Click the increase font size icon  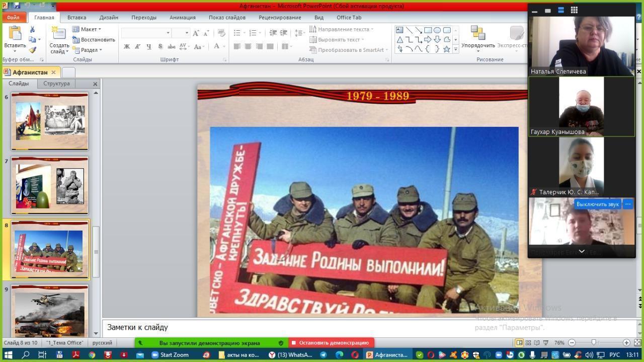[x=196, y=33]
